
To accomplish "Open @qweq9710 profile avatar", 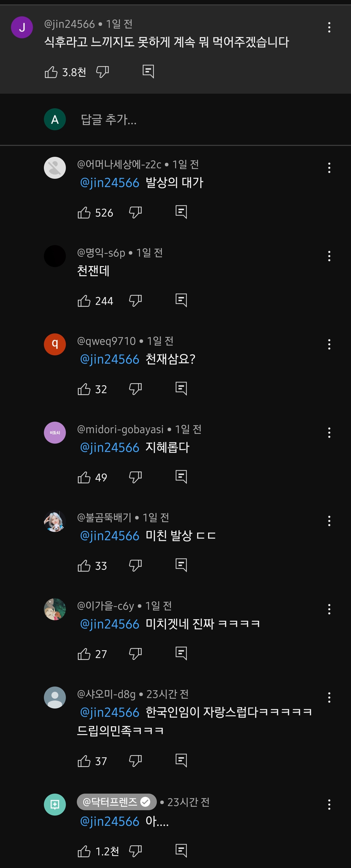I will pyautogui.click(x=55, y=344).
